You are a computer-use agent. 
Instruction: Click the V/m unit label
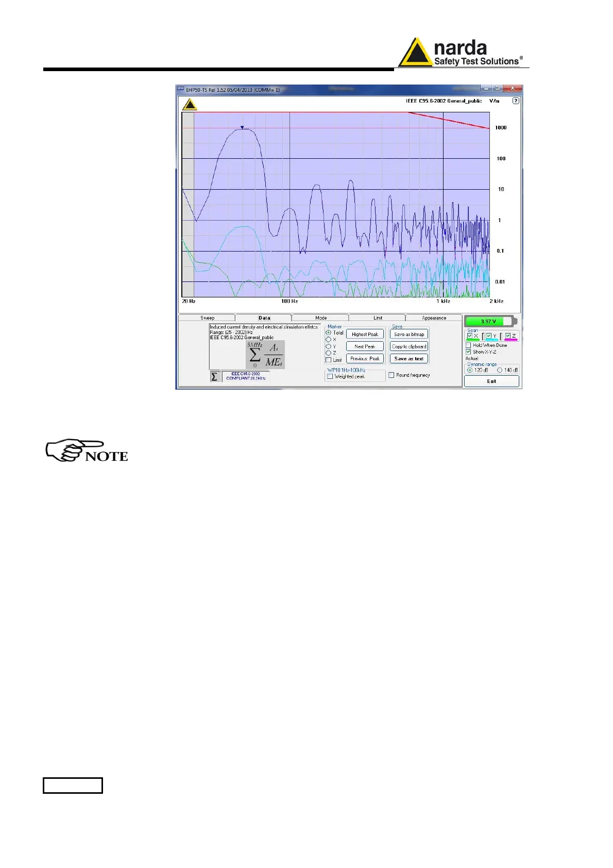(x=495, y=101)
